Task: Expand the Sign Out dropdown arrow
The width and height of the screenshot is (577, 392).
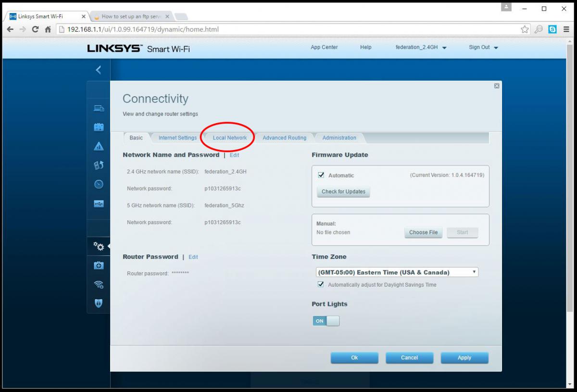Action: click(496, 48)
